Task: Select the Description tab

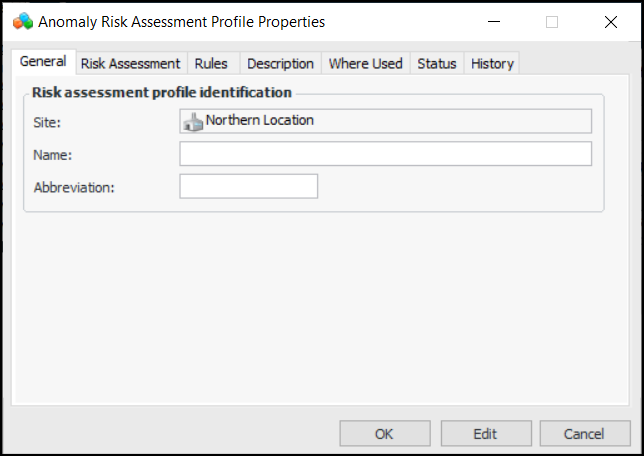Action: [280, 63]
